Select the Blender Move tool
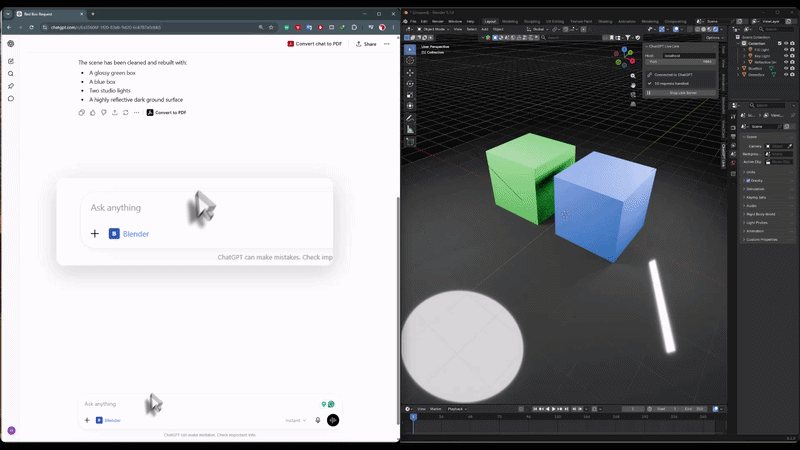The height and width of the screenshot is (450, 800). point(410,72)
